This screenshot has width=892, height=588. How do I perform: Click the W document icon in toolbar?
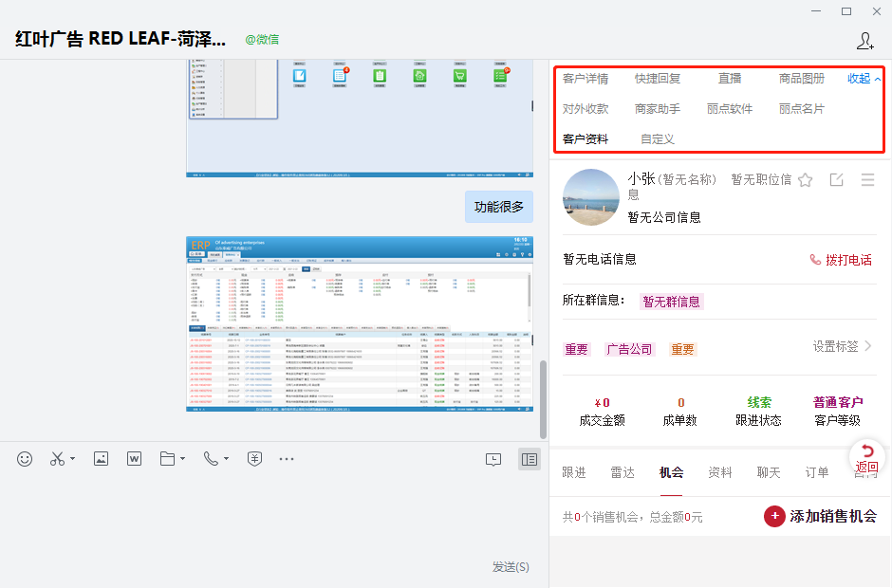[134, 458]
